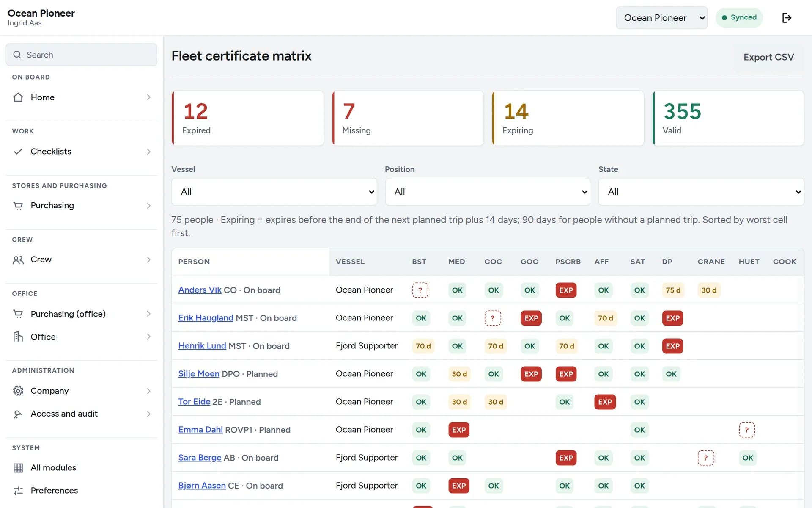Open Henrik Lund's profile link
The width and height of the screenshot is (812, 508).
[202, 346]
